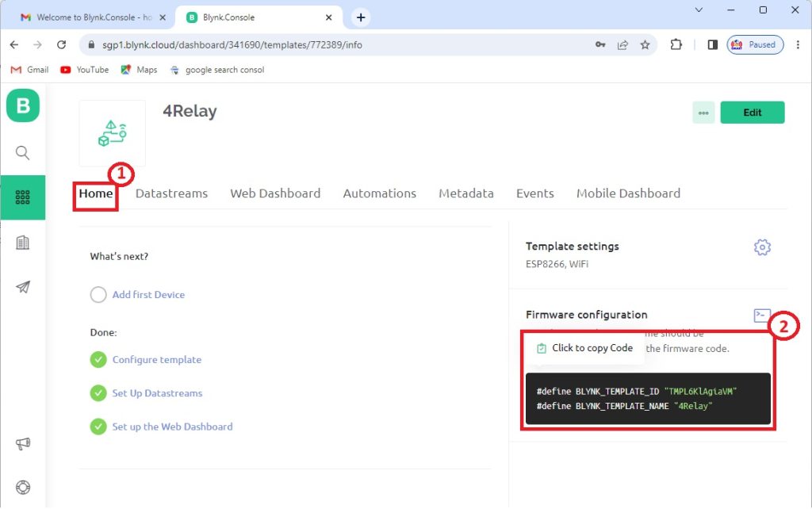Click the firmware code block to copy
The image size is (812, 509).
click(647, 399)
